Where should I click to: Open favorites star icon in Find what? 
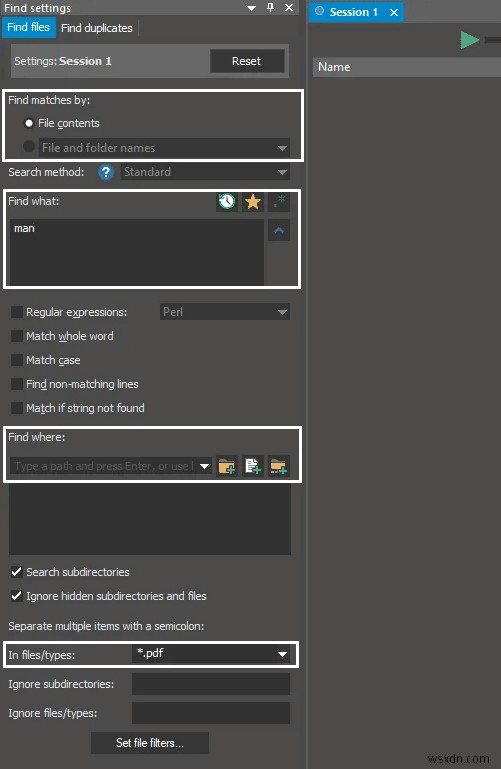(253, 202)
